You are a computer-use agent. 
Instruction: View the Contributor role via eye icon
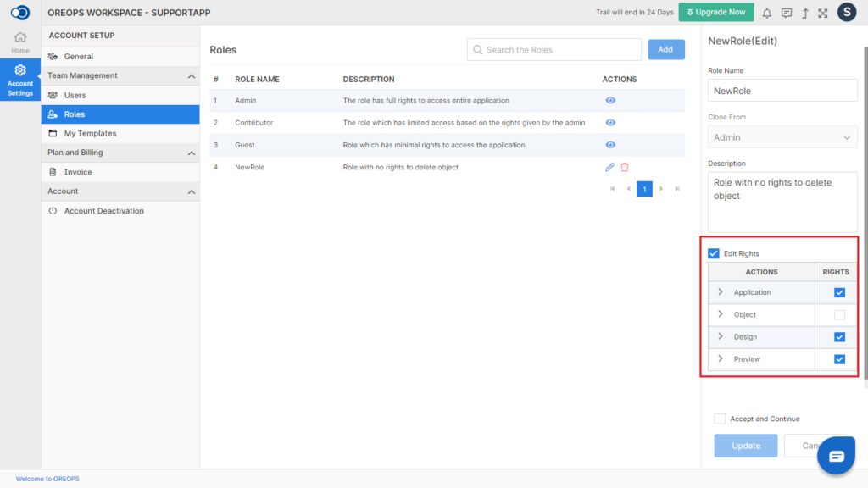click(x=610, y=122)
